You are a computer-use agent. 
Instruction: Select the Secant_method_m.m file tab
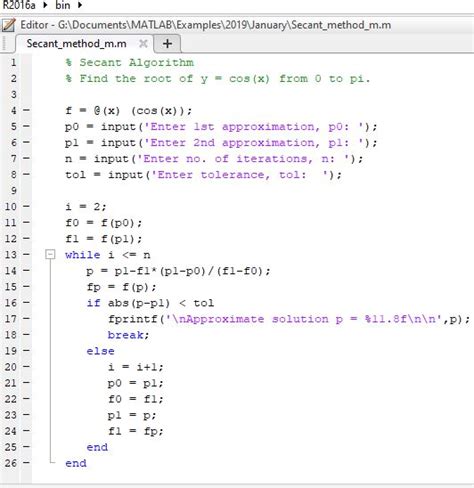click(x=76, y=44)
